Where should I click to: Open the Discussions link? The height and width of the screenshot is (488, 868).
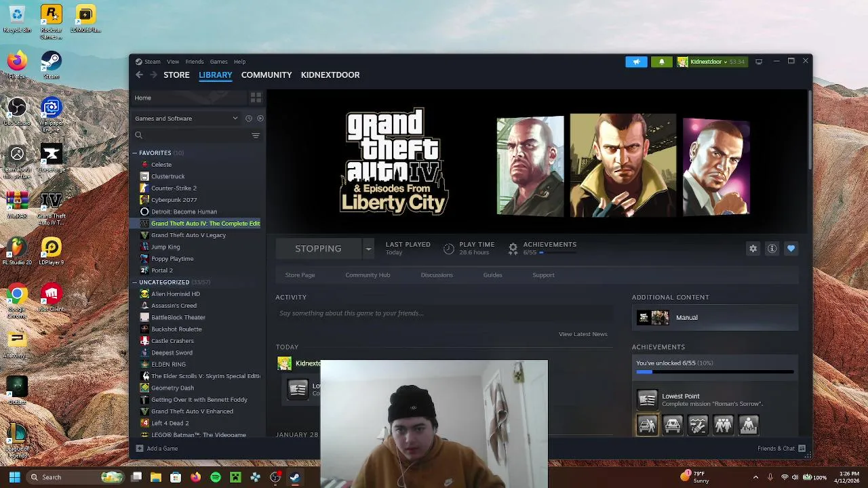pos(437,275)
